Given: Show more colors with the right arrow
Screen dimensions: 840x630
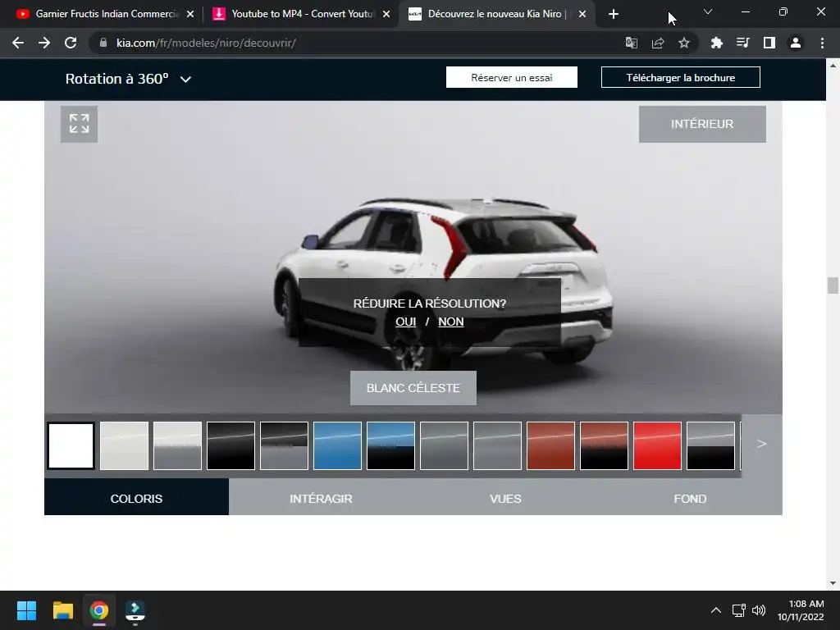Looking at the screenshot, I should point(761,444).
